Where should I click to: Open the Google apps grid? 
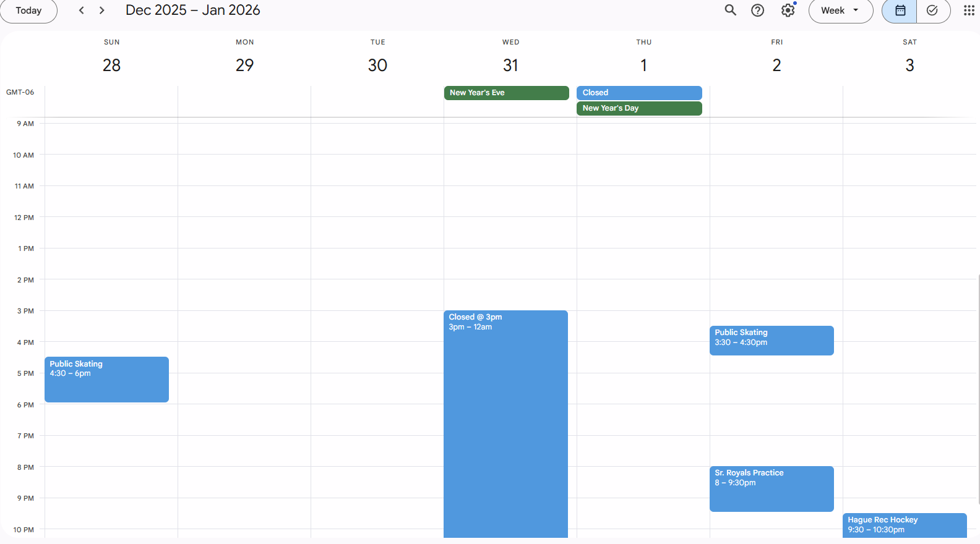click(x=969, y=11)
